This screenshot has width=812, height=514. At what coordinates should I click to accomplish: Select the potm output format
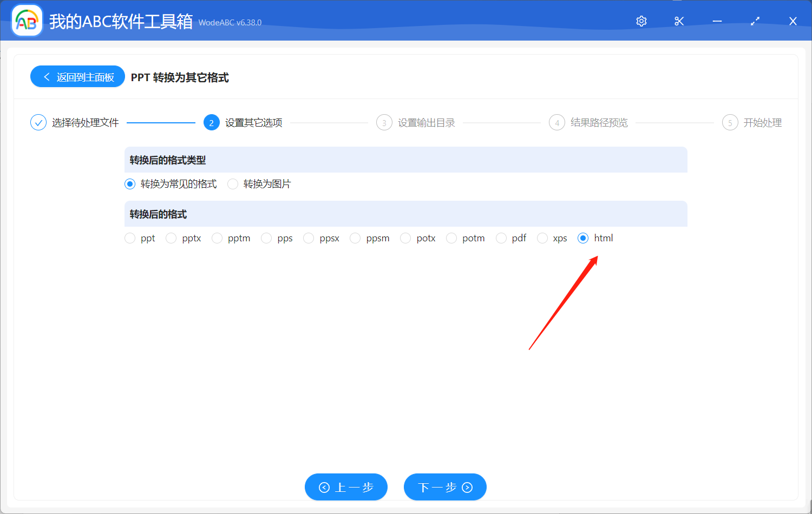click(451, 238)
